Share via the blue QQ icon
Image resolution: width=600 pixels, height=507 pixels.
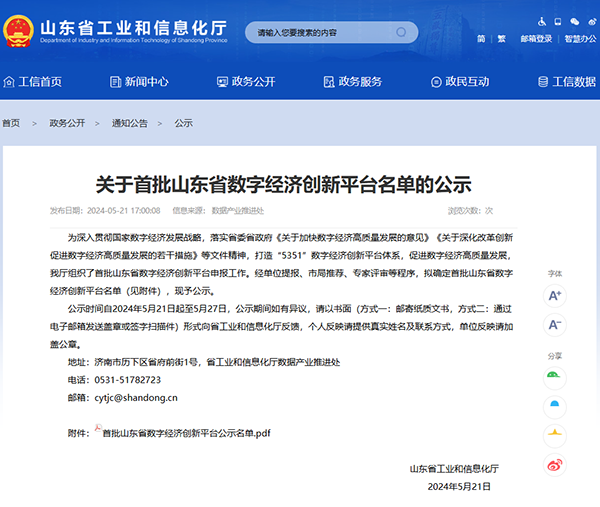coord(555,405)
